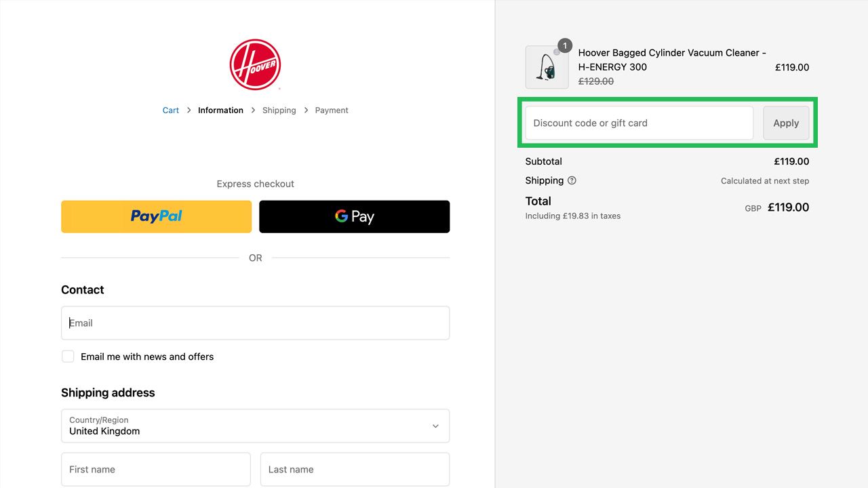The height and width of the screenshot is (488, 868).
Task: Click the Contact heading
Action: pos(83,289)
